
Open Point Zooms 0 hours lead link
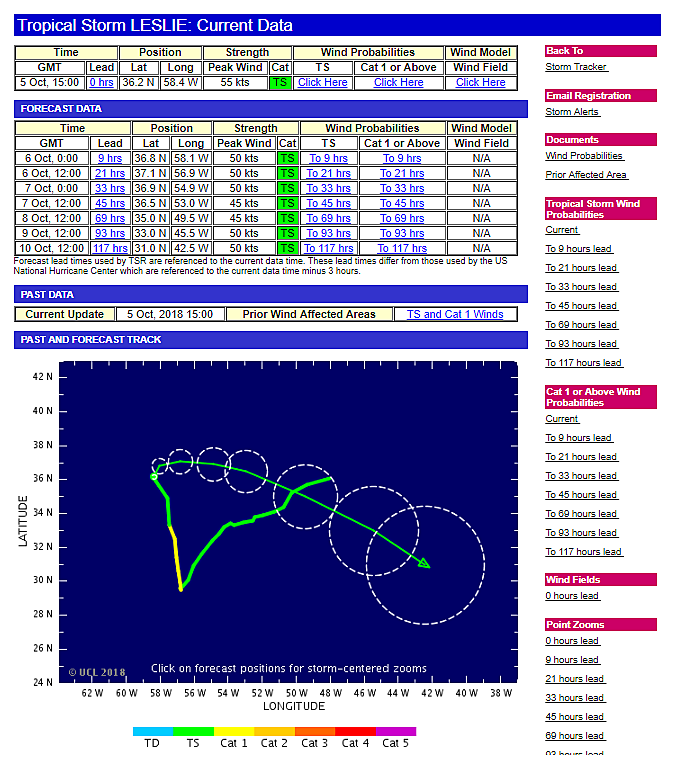pyautogui.click(x=572, y=641)
